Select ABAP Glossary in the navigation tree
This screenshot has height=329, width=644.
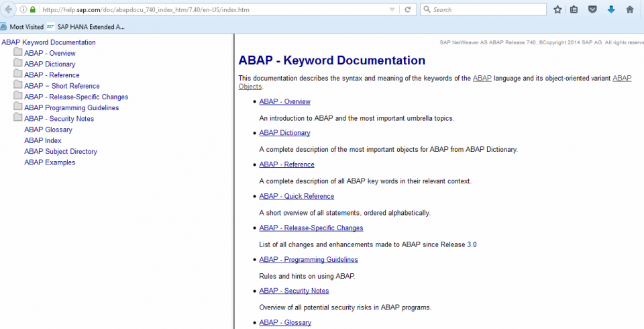48,130
